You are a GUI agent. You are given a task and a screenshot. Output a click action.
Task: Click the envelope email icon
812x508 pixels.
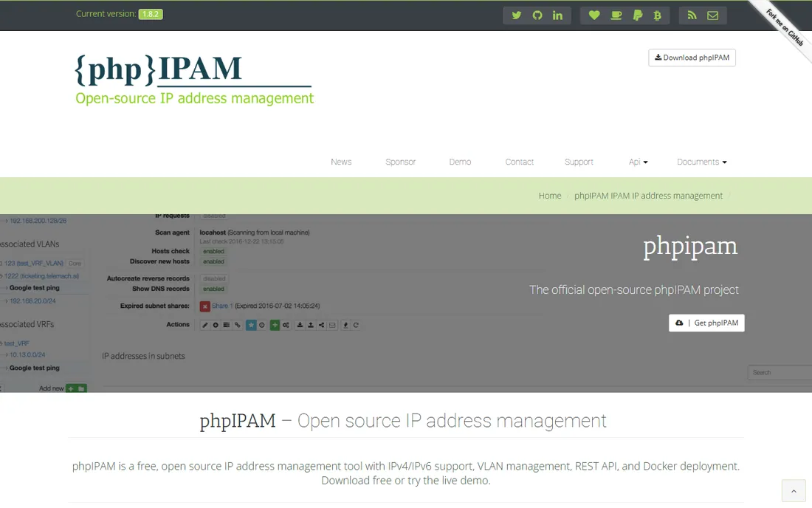712,15
